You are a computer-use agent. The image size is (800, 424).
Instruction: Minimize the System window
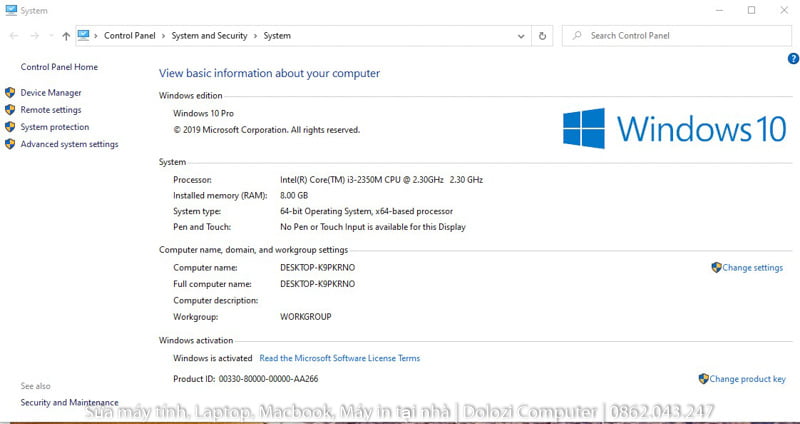pyautogui.click(x=719, y=10)
